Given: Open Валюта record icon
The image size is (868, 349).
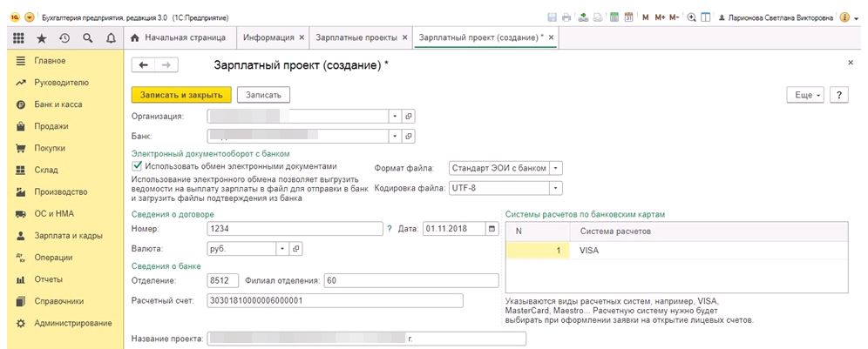Looking at the screenshot, I should pyautogui.click(x=296, y=249).
